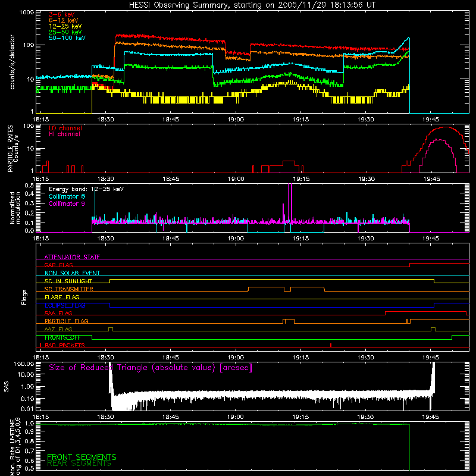This screenshot has width=476, height=476.
Task: Click the red BAD PACKETS tick past 19:15
Action: tap(331, 345)
